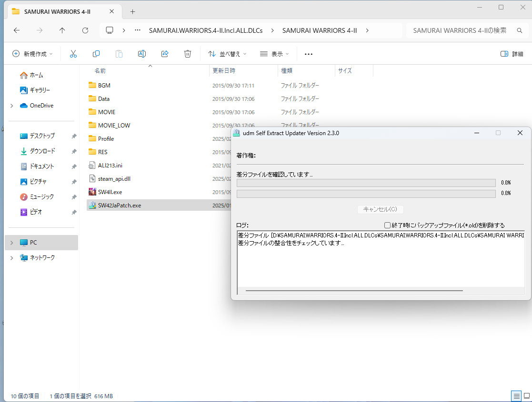
Task: Open the 並べ替え sort dropdown
Action: point(227,54)
